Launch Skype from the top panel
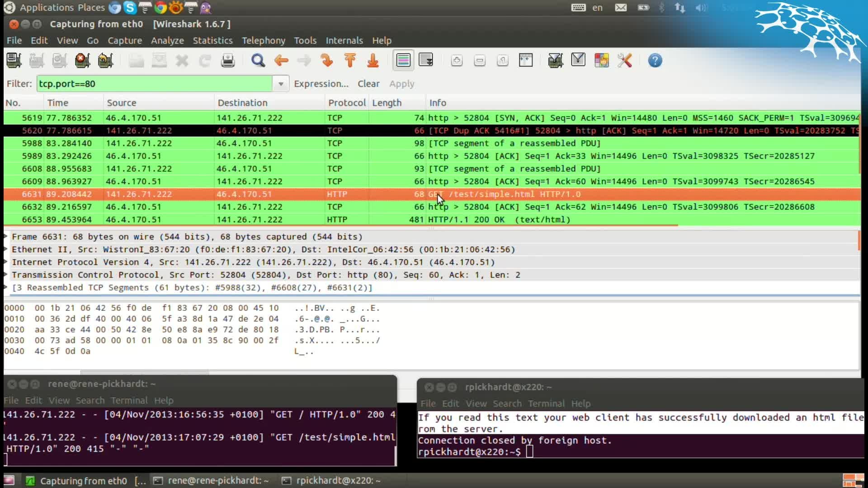Viewport: 868px width, 488px height. coord(130,7)
